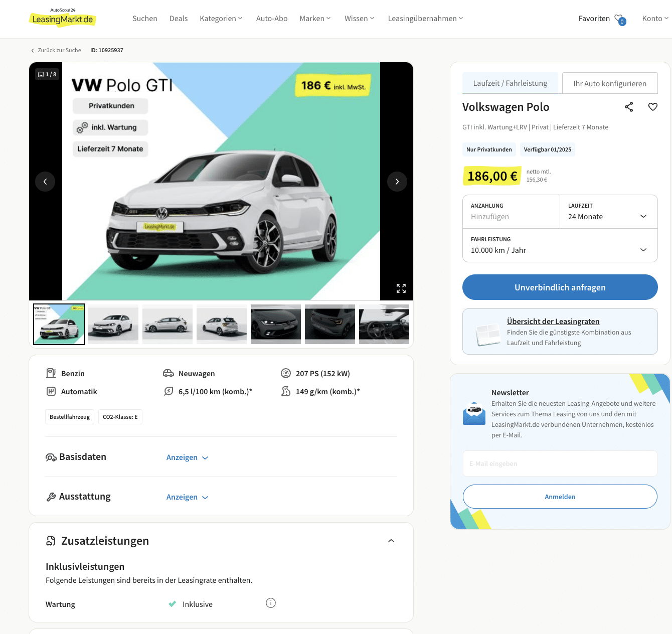The height and width of the screenshot is (634, 672).
Task: Click the Wartung info icon
Action: click(271, 603)
